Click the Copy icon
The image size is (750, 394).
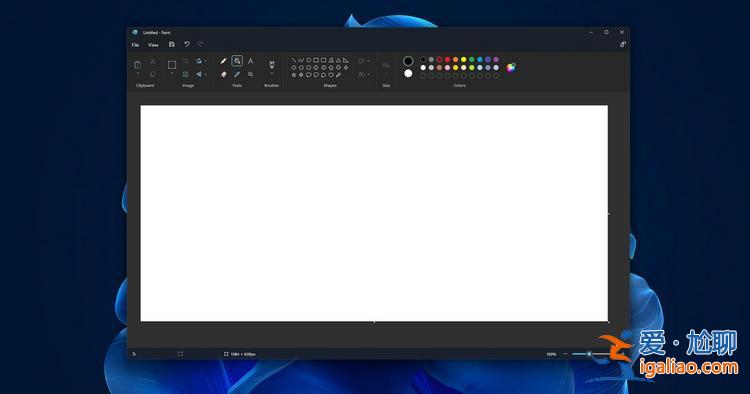pyautogui.click(x=153, y=74)
